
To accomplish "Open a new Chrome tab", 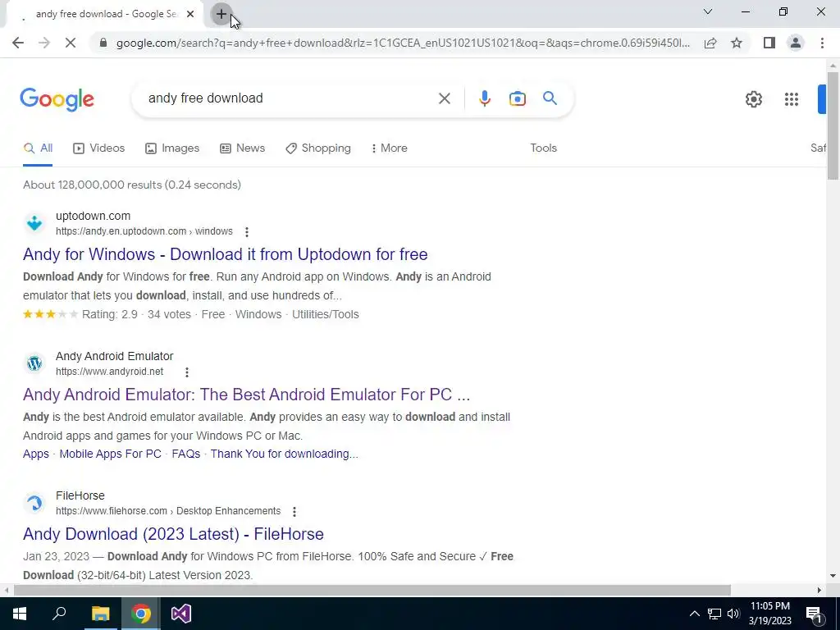I will (221, 15).
